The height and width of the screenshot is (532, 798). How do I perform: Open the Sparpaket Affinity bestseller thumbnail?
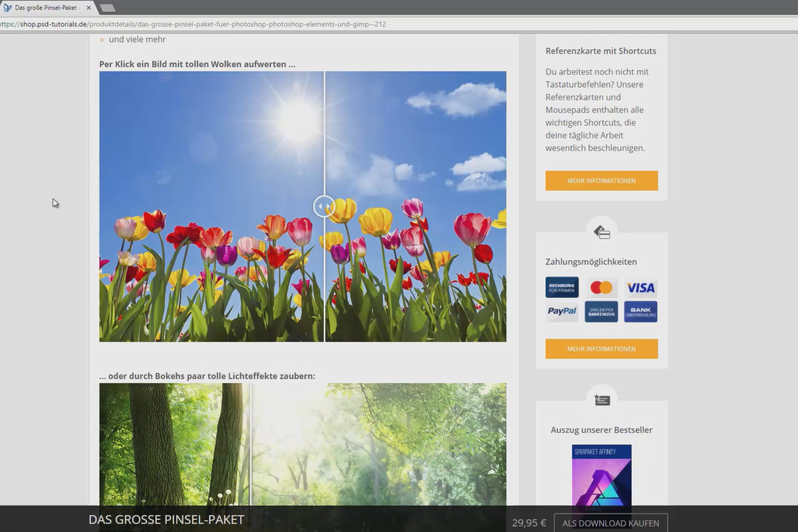(602, 475)
